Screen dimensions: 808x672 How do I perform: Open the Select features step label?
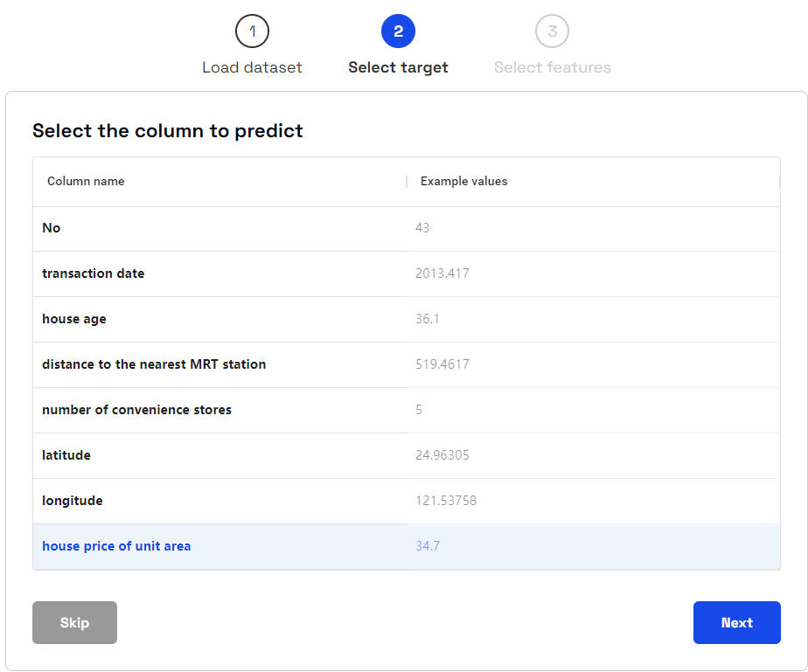[552, 67]
